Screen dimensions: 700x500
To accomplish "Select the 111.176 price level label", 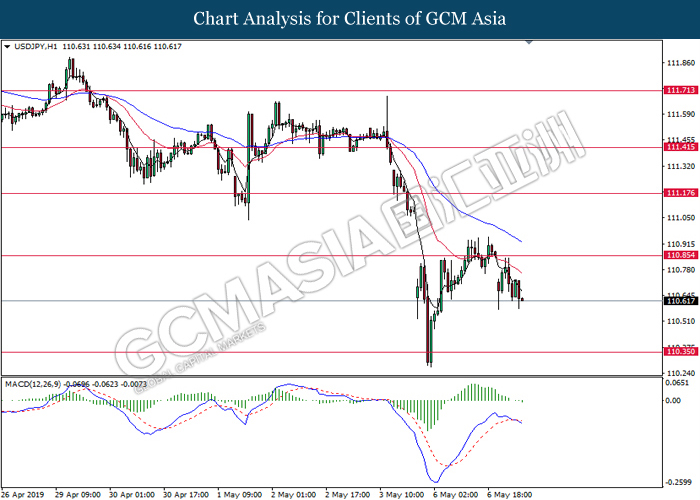I will point(680,193).
